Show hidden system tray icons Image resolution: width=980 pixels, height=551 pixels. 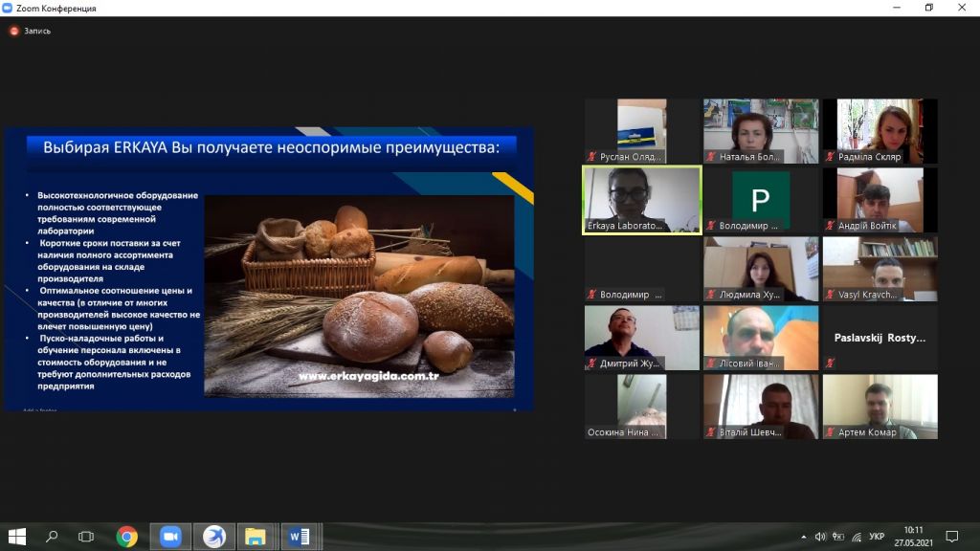[803, 537]
